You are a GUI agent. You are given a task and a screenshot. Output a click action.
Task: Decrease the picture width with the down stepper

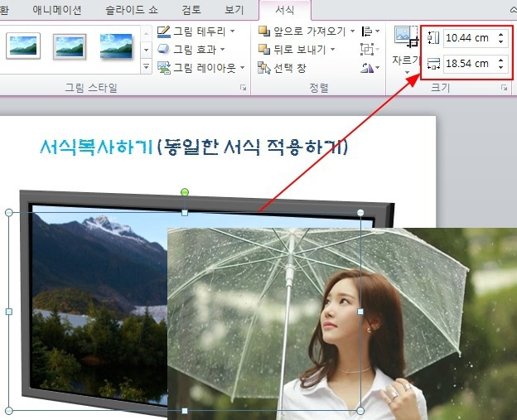500,67
